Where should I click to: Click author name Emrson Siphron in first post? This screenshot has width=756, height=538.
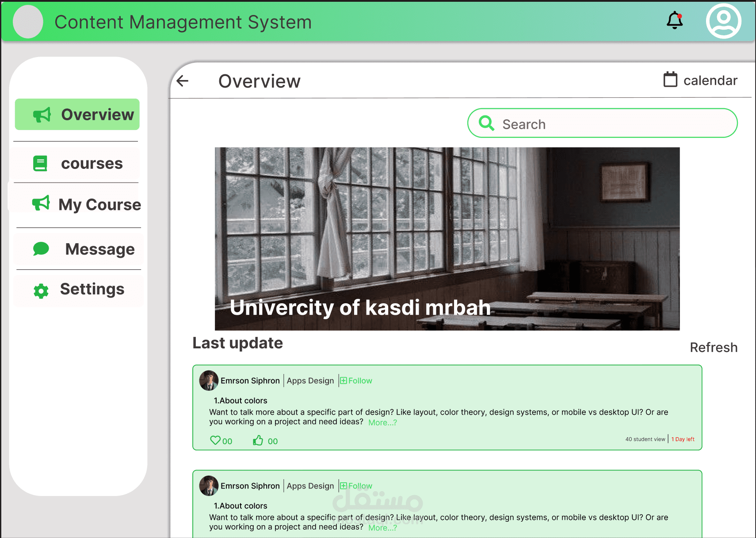coord(250,381)
